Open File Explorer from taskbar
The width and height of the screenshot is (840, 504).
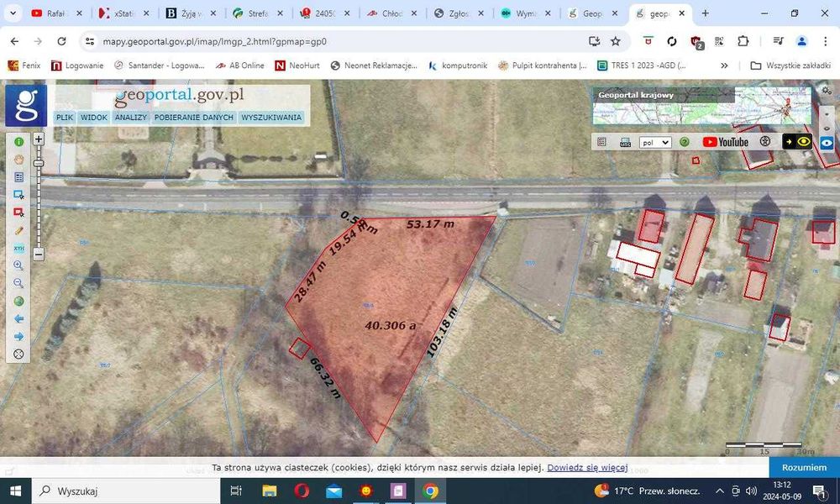[x=270, y=491]
